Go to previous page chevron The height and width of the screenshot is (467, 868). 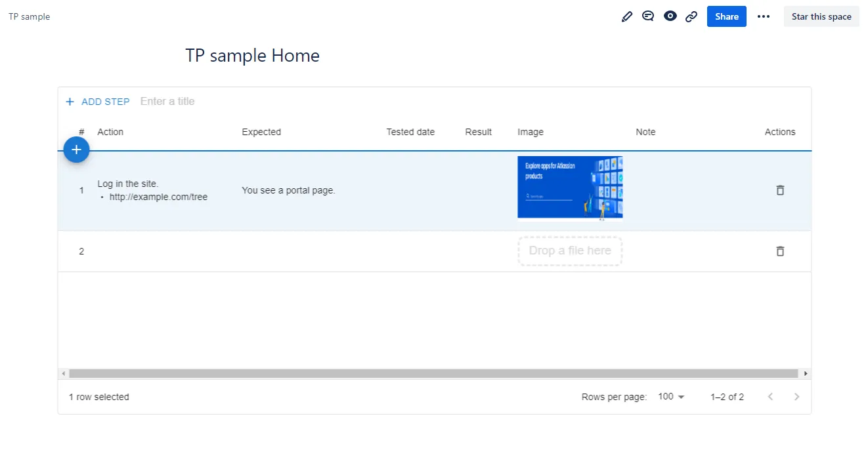click(x=771, y=397)
